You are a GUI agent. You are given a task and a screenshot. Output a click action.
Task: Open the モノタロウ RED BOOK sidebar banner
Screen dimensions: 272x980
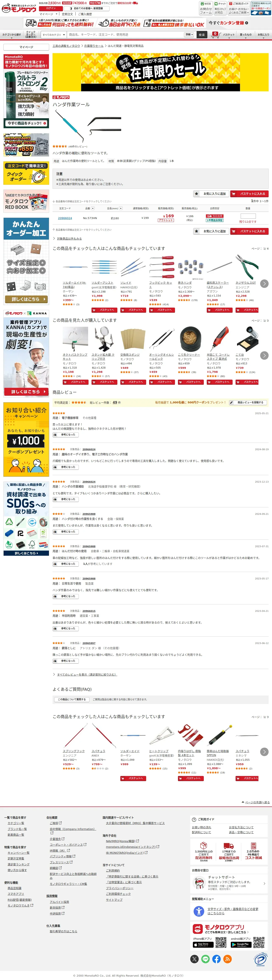coord(26,201)
